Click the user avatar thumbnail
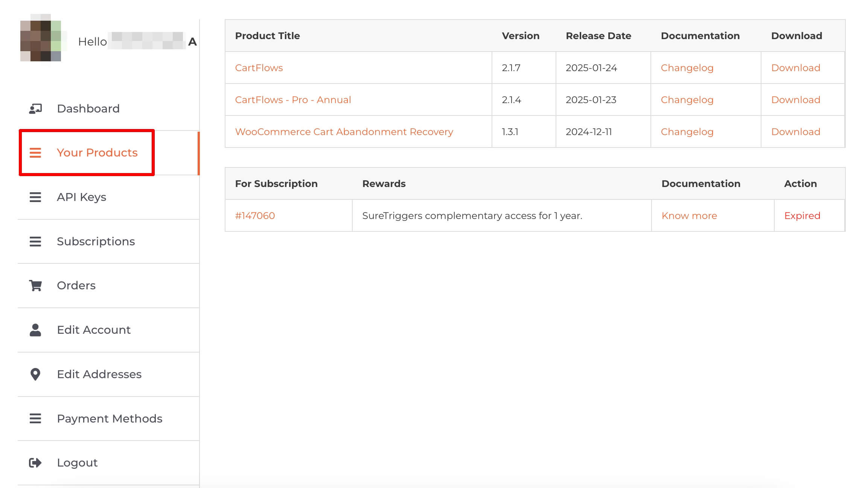The width and height of the screenshot is (868, 488). (41, 38)
